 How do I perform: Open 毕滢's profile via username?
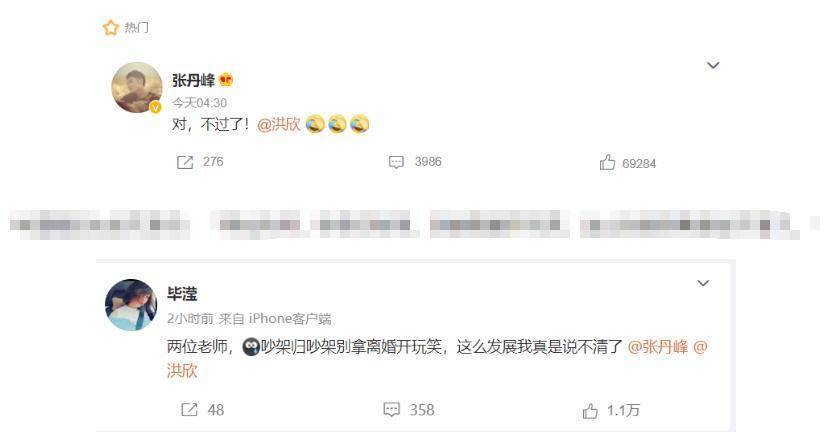coord(182,294)
